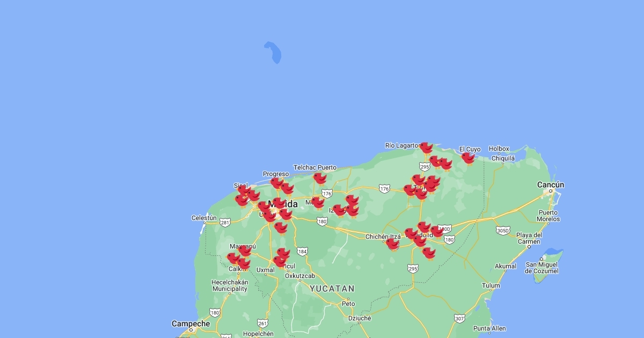Click the route 281 highway shield
This screenshot has height=338, width=644.
tap(225, 222)
